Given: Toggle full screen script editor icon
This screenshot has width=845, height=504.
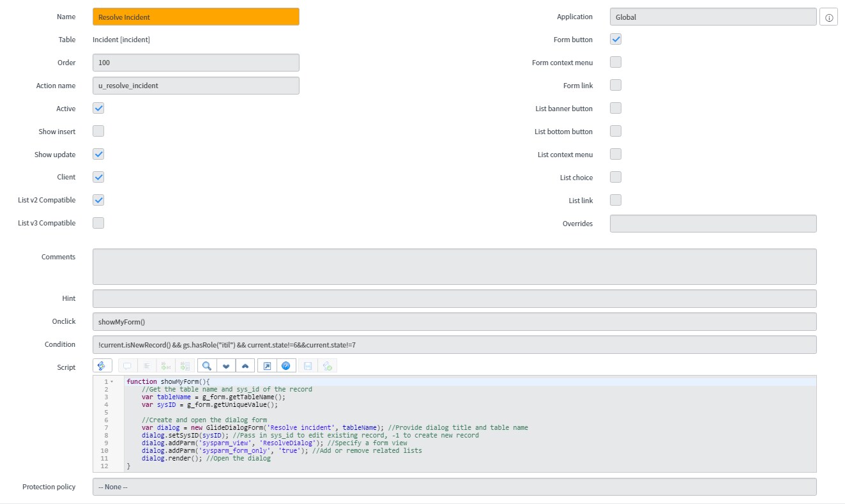Looking at the screenshot, I should click(267, 365).
